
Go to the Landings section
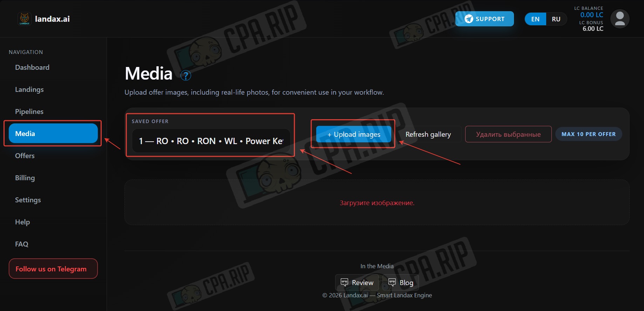[29, 89]
